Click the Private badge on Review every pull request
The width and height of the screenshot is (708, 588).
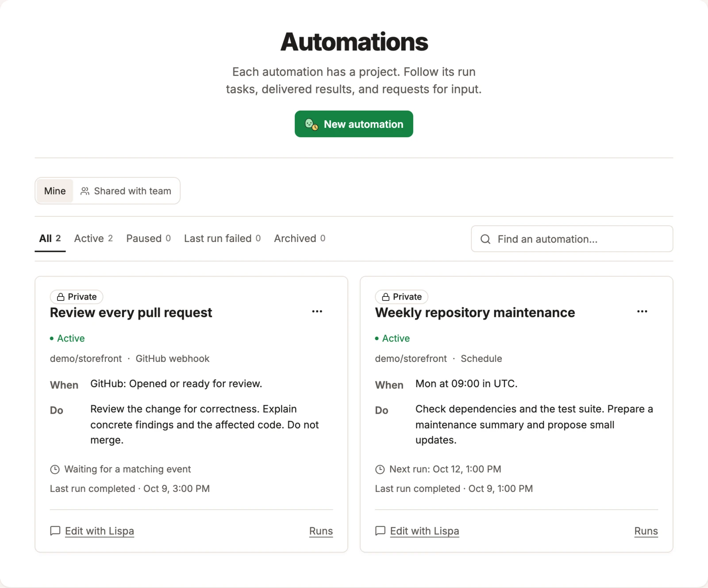coord(77,297)
